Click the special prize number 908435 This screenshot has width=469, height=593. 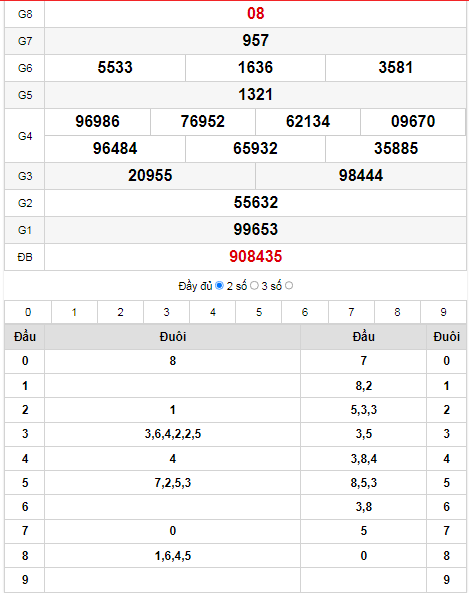tap(256, 256)
